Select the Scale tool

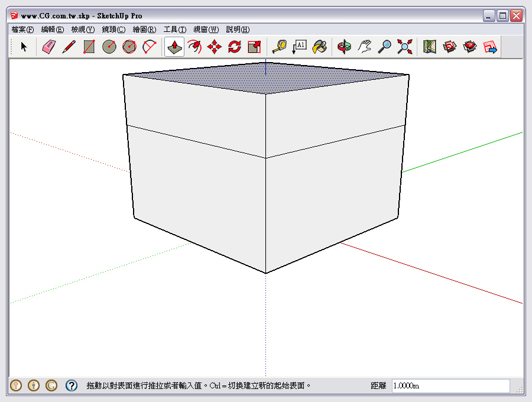tap(254, 47)
